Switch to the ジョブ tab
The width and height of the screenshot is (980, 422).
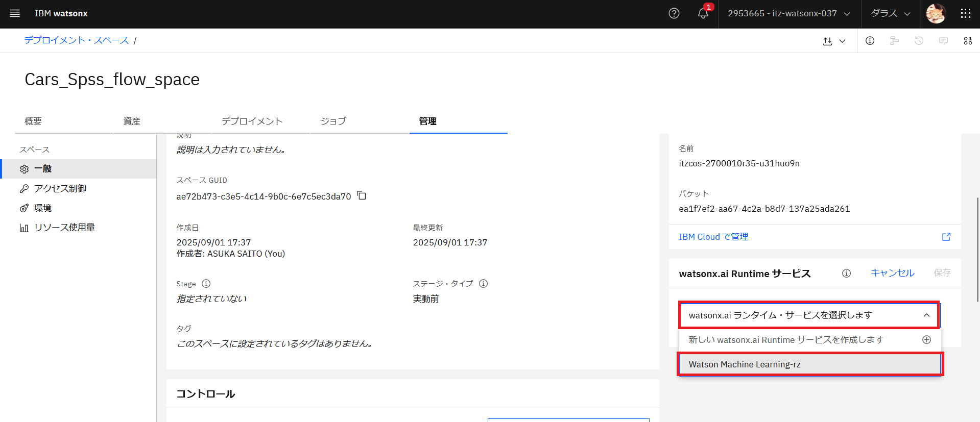coord(360,121)
